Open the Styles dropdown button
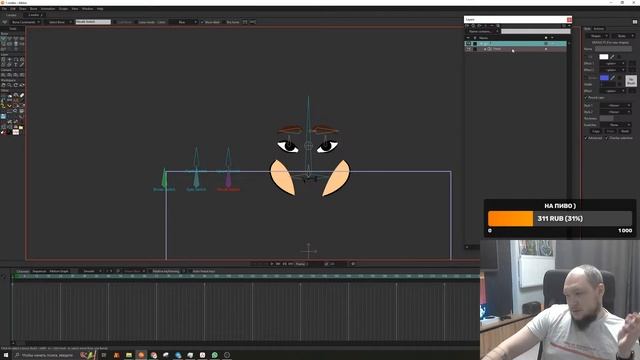The height and width of the screenshot is (360, 640). (622, 36)
